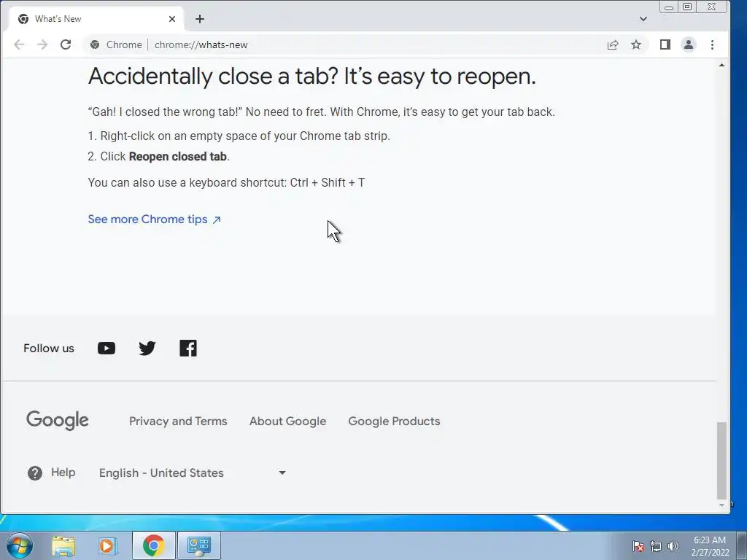Screen dimensions: 747x560
Task: Click the bold Reopen closed tab text
Action: point(178,157)
